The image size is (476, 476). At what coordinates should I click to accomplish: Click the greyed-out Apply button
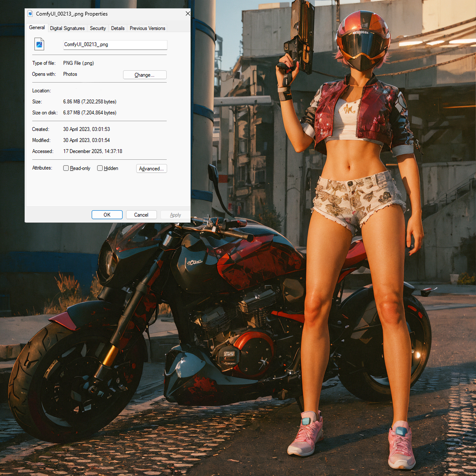[175, 215]
